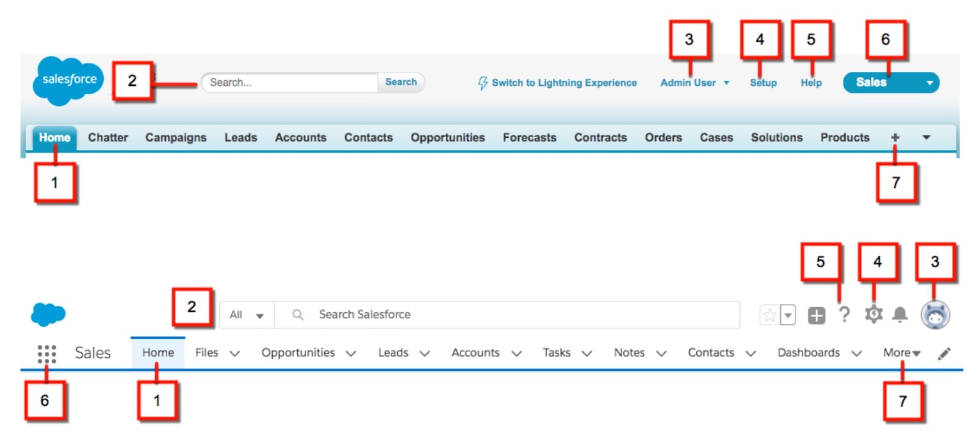
Task: Expand the More navigation dropdown
Action: 902,352
